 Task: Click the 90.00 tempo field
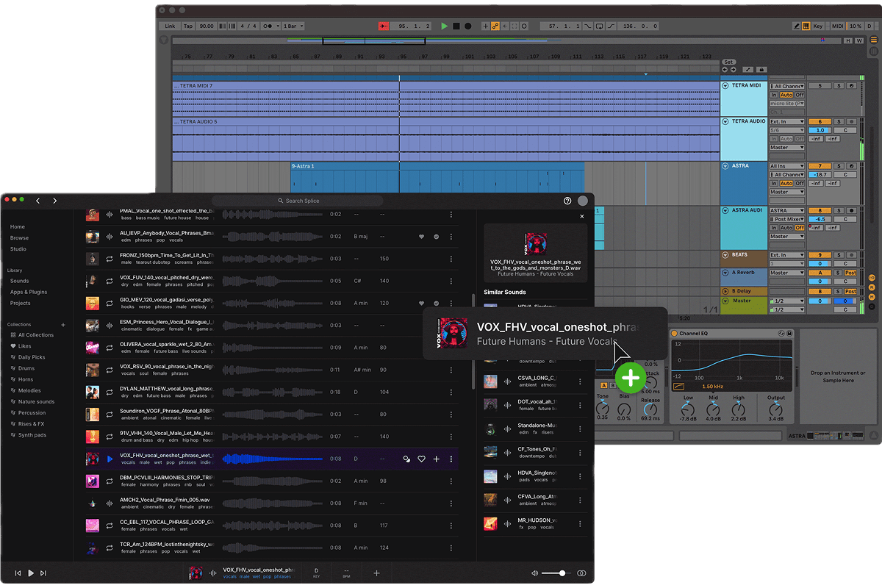pos(207,26)
